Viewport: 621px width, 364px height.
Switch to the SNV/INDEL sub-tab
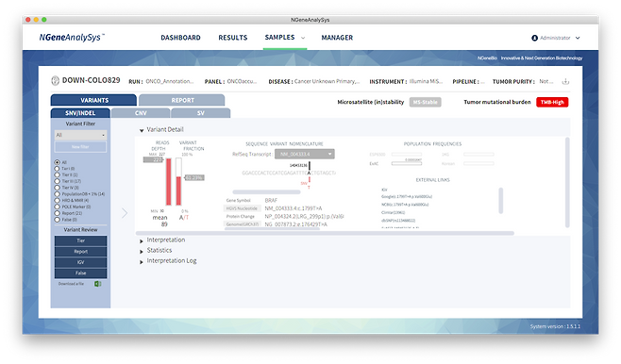point(80,113)
